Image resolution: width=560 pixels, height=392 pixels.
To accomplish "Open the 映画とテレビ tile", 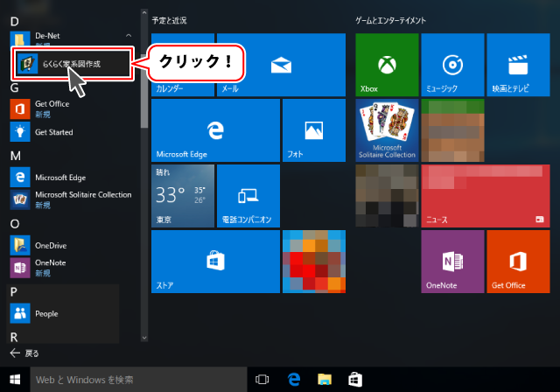I will tap(518, 65).
